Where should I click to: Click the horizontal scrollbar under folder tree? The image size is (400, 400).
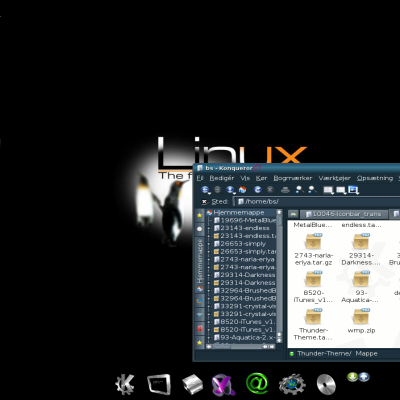point(241,346)
